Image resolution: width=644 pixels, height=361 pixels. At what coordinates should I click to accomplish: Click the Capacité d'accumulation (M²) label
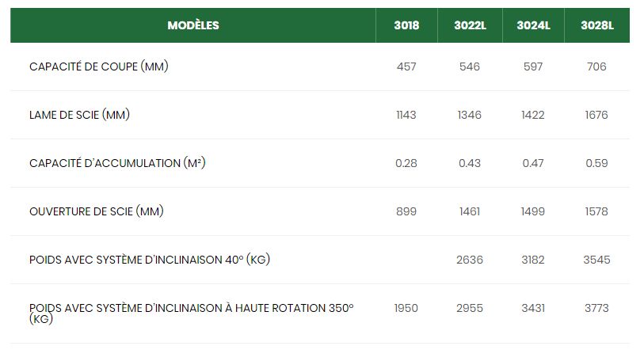(117, 163)
